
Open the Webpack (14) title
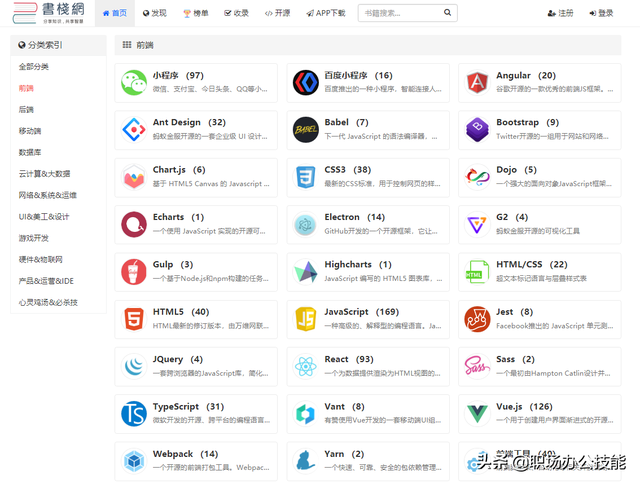tap(186, 454)
